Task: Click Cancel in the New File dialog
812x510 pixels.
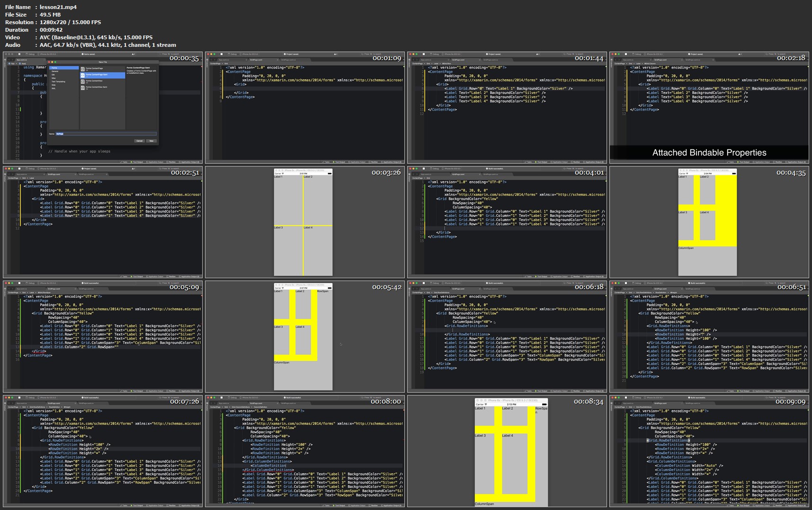Action: [139, 141]
